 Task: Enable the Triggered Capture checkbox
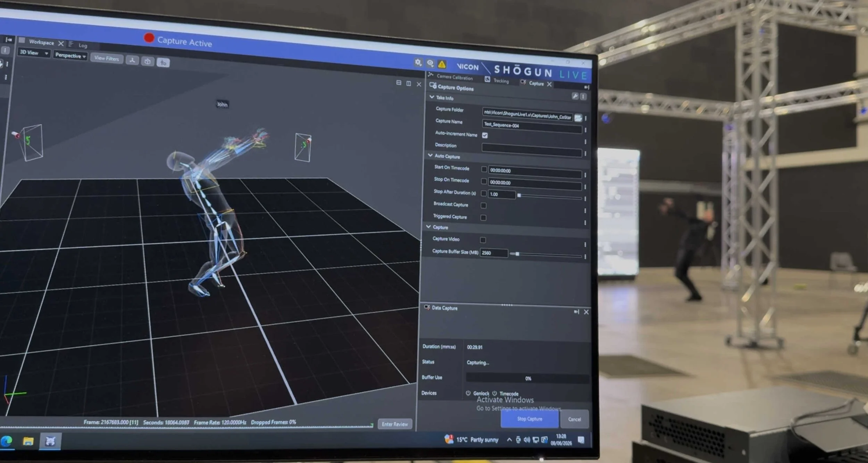point(483,218)
